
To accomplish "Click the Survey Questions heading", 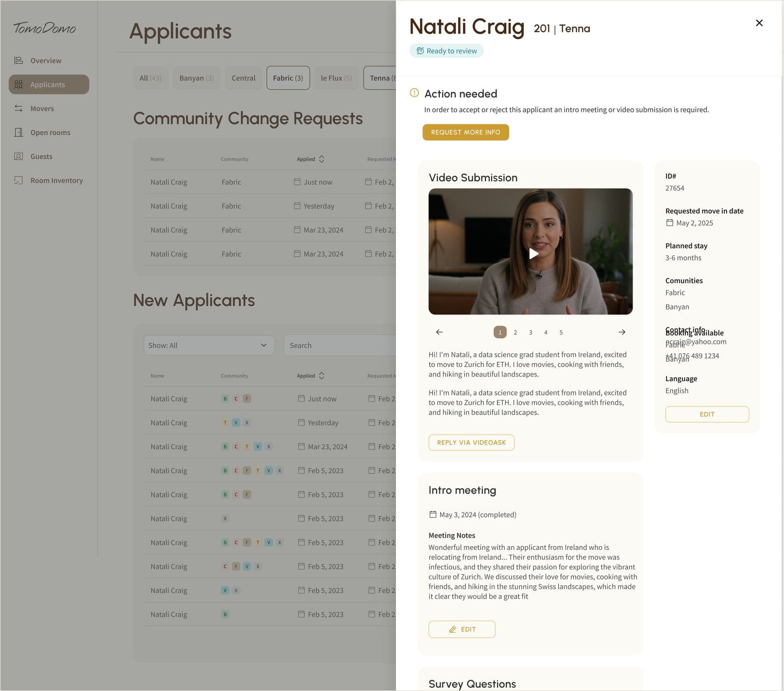I will (x=472, y=684).
